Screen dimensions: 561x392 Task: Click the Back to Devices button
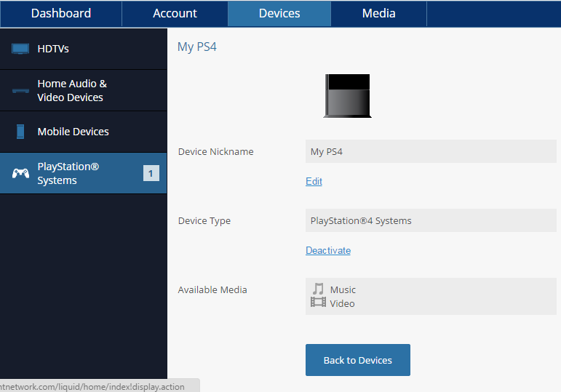click(x=358, y=360)
